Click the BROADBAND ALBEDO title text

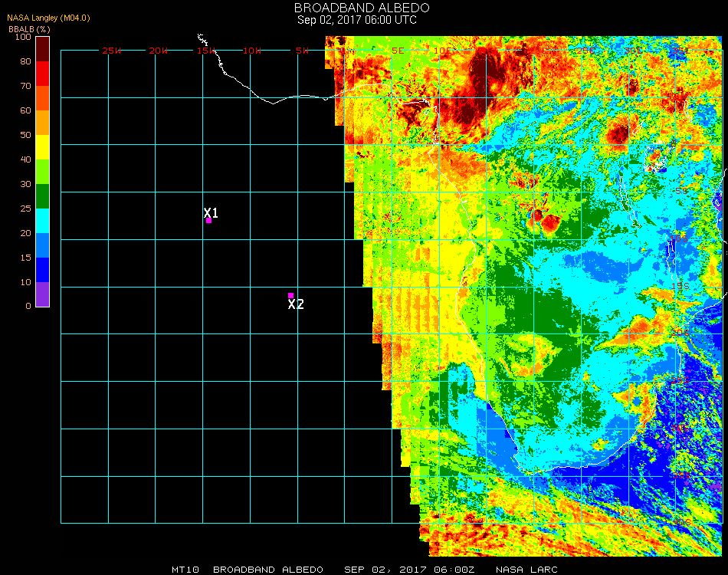(356, 8)
